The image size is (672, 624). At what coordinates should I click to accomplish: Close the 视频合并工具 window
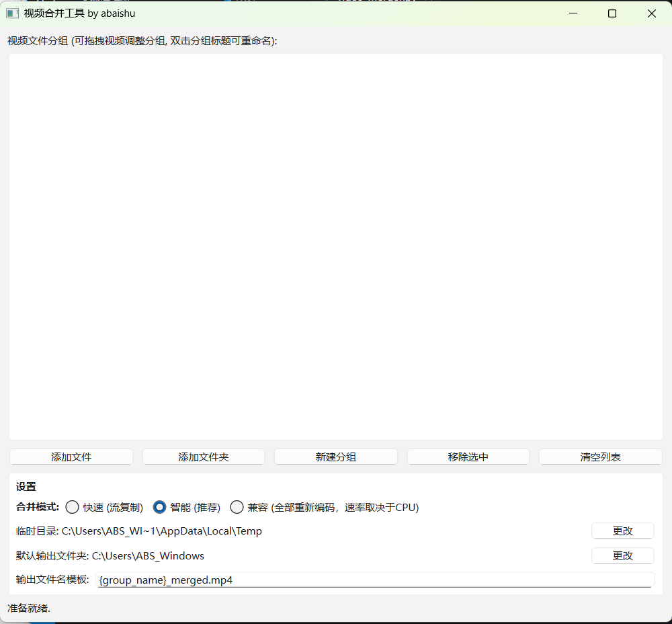click(x=651, y=13)
